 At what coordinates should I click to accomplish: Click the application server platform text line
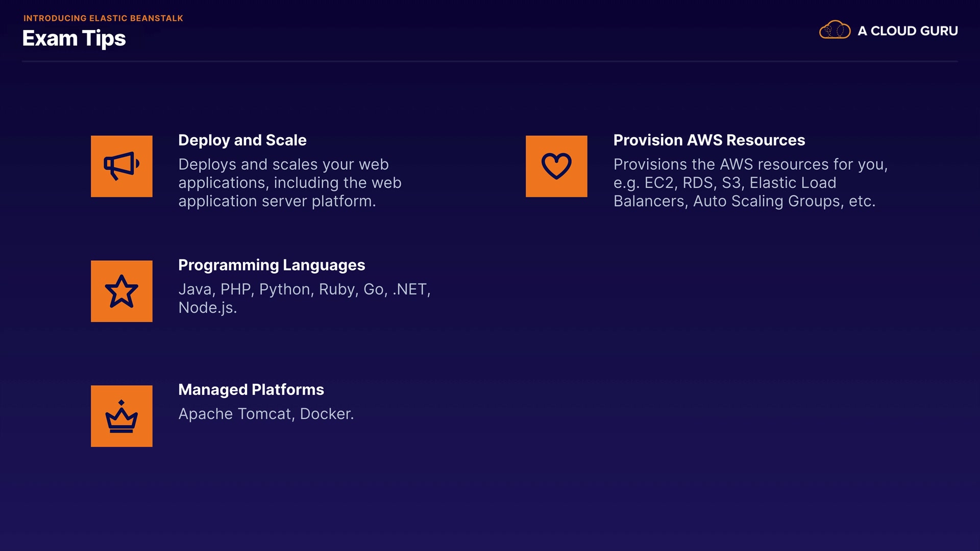[x=277, y=202]
